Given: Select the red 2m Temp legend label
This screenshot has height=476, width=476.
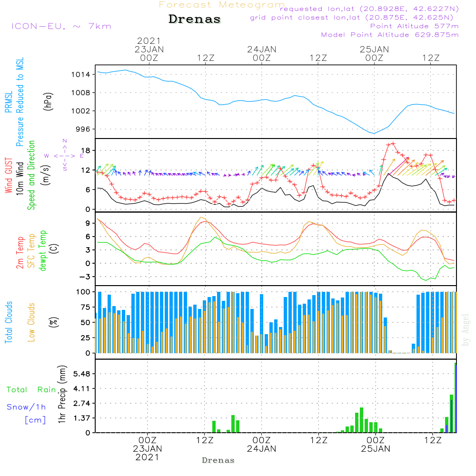Looking at the screenshot, I should [x=20, y=251].
